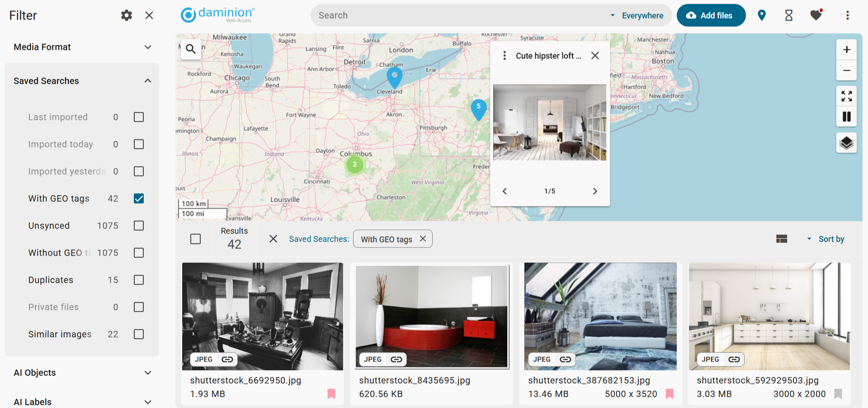Click the map location pin icon in header

[x=762, y=15]
